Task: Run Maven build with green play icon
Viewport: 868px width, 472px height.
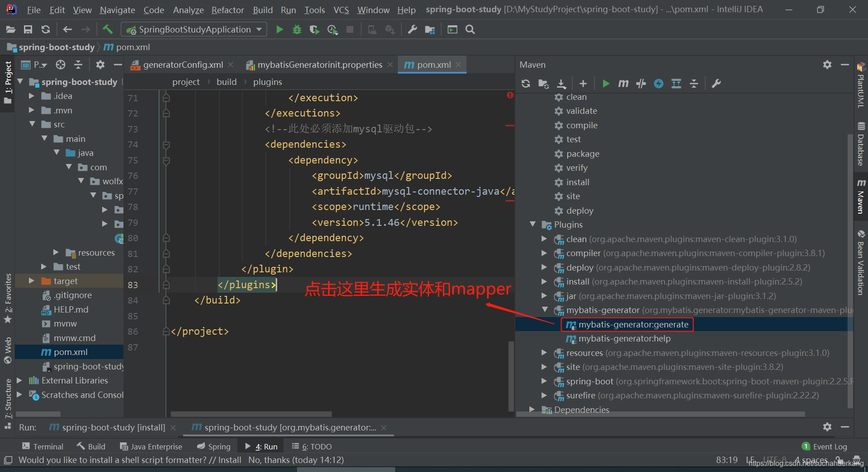Action: click(x=606, y=84)
